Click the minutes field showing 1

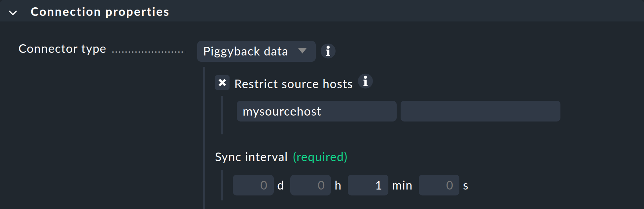tap(368, 185)
